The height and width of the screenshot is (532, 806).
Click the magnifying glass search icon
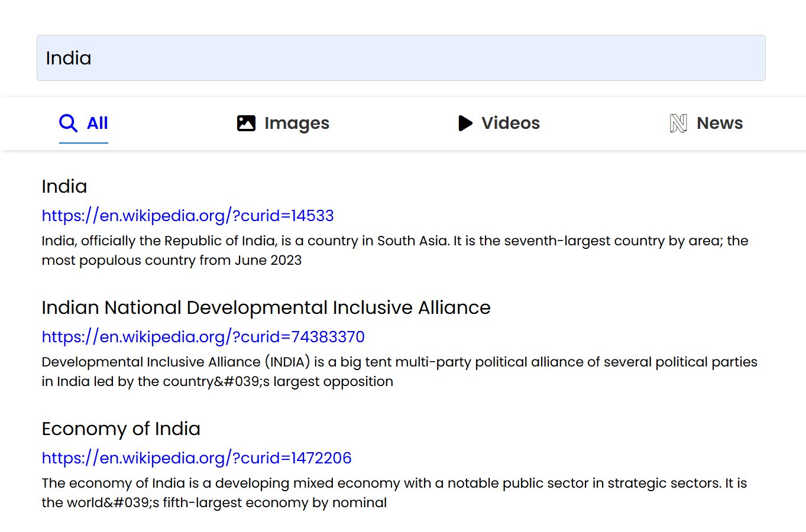68,123
